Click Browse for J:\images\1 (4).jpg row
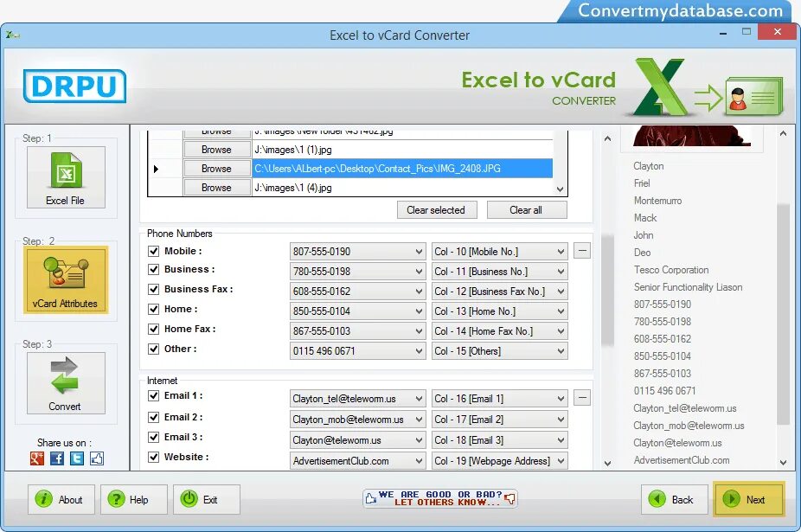 point(217,188)
